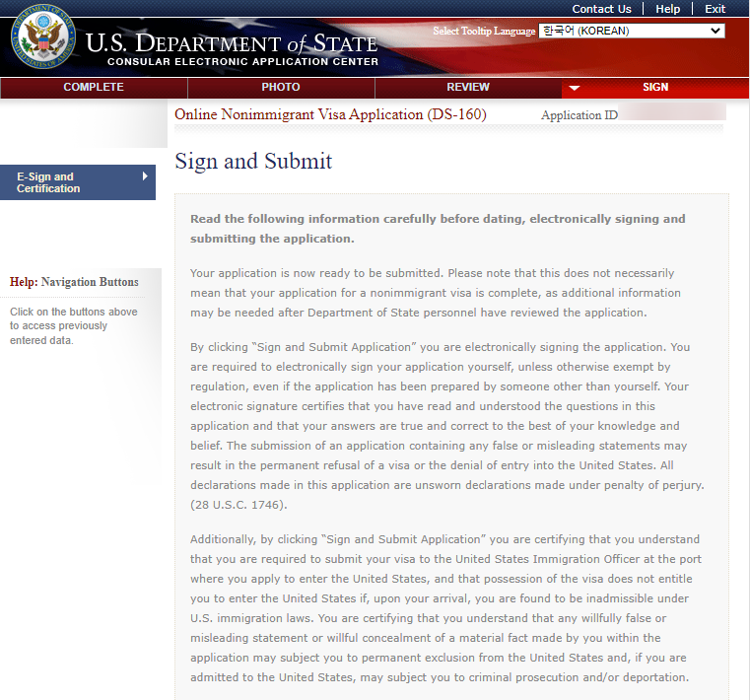
Task: Click the arrow on E-Sign and Certification
Action: pyautogui.click(x=145, y=176)
